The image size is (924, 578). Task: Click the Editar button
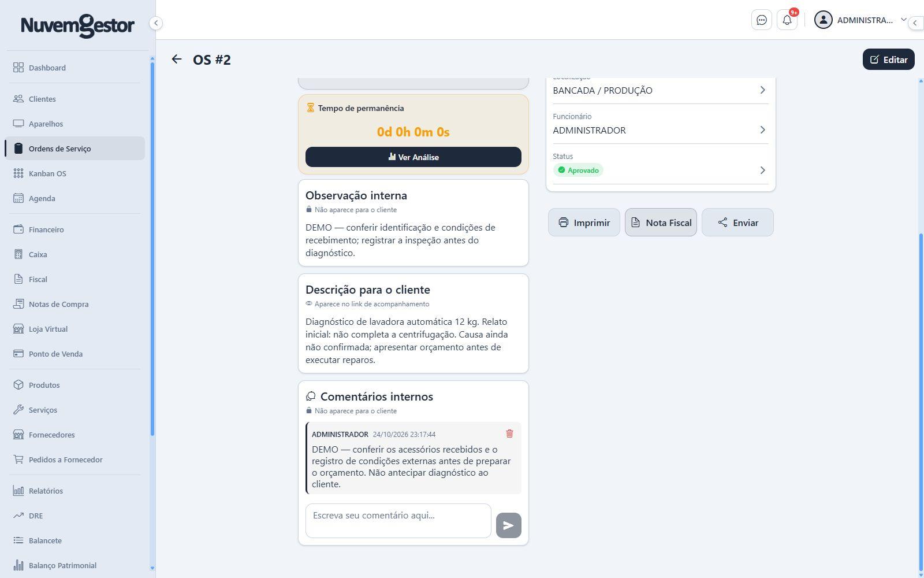click(x=888, y=60)
